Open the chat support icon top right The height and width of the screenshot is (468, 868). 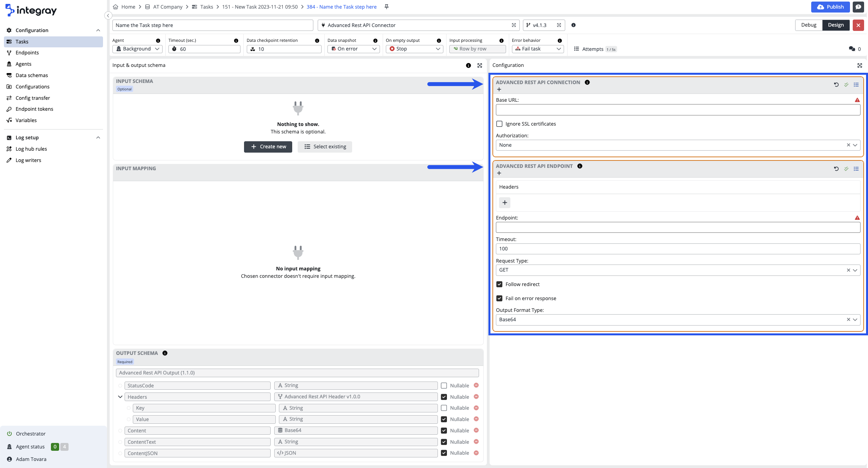tap(858, 7)
